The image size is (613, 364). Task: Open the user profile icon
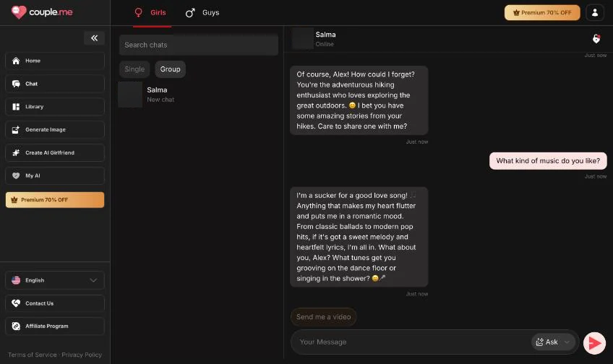click(x=595, y=12)
